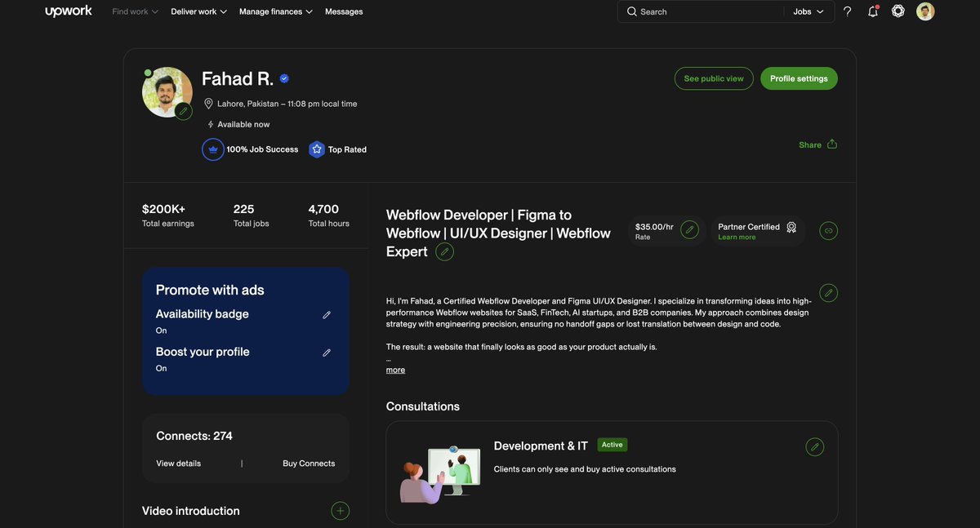Image resolution: width=980 pixels, height=528 pixels.
Task: Click the lightning Available now icon
Action: tap(211, 125)
